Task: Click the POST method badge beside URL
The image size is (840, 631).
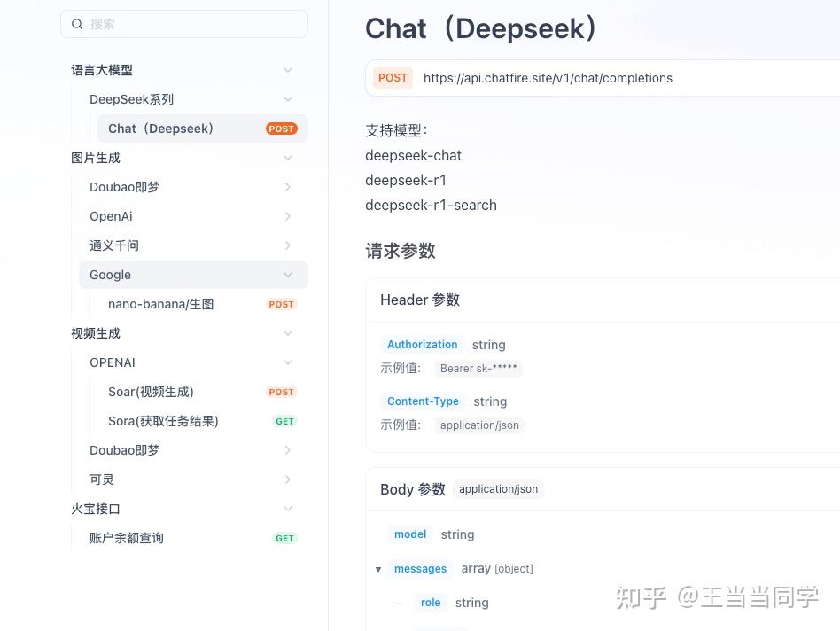Action: pyautogui.click(x=393, y=78)
